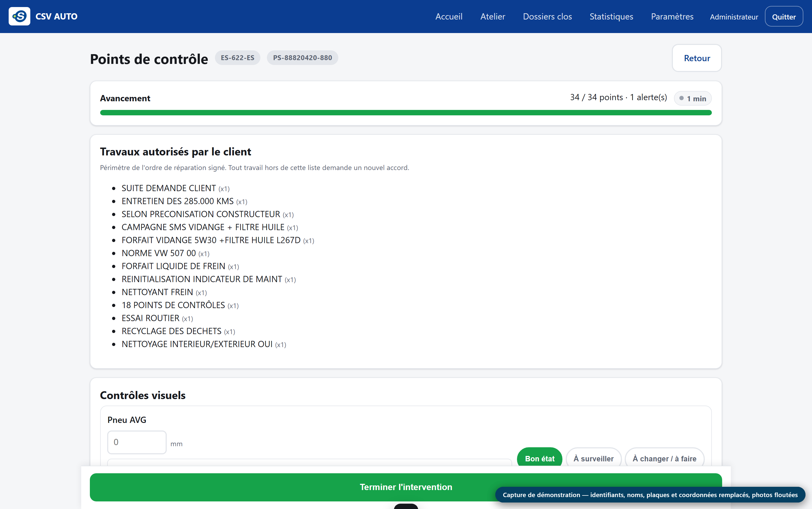Click FORFAIT LIQUIDE DE FREIN item

[x=180, y=266]
